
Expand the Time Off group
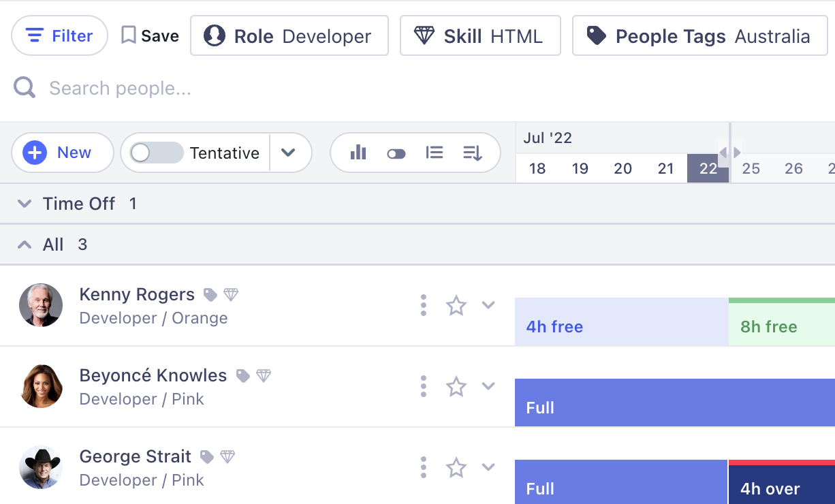point(25,204)
